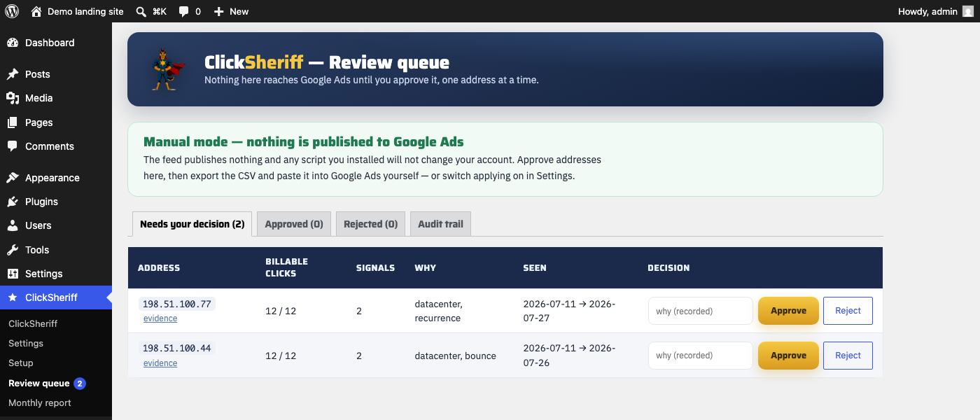980x420 pixels.
Task: Click the comments bubble icon in admin bar
Action: click(184, 12)
